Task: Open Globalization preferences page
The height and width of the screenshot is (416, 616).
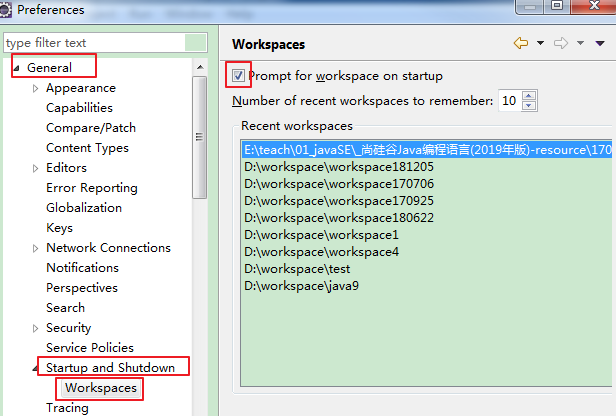Action: pos(84,207)
